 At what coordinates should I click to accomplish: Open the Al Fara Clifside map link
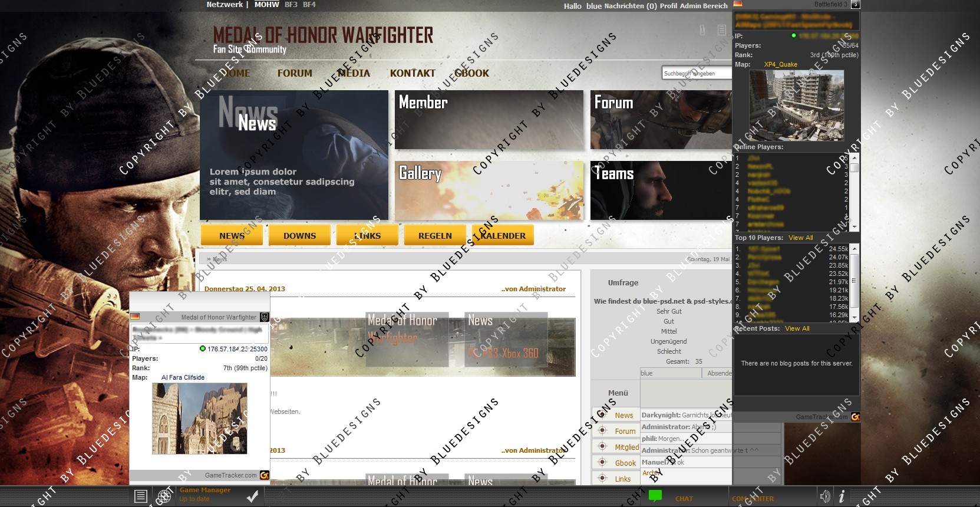pyautogui.click(x=183, y=377)
